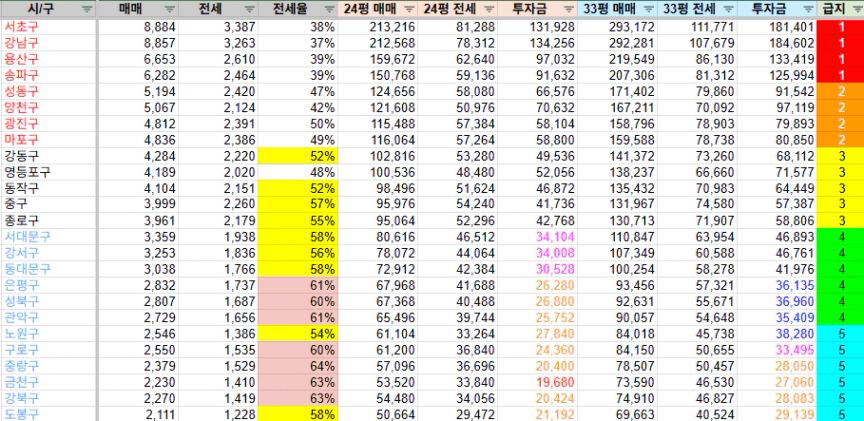864x421 pixels.
Task: Click the green 급지 4 cell for 서대문구
Action: (x=841, y=237)
